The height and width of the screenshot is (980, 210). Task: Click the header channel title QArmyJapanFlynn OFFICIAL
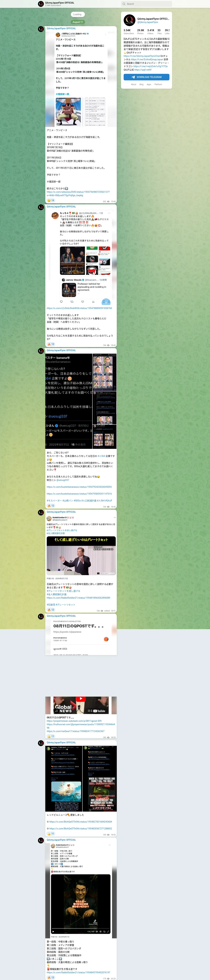click(60, 3)
